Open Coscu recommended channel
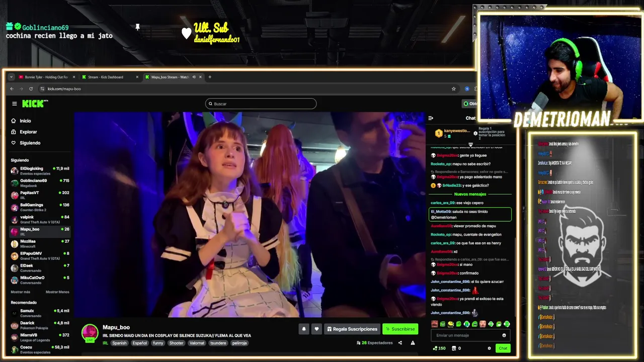644x362 pixels. [x=40, y=349]
